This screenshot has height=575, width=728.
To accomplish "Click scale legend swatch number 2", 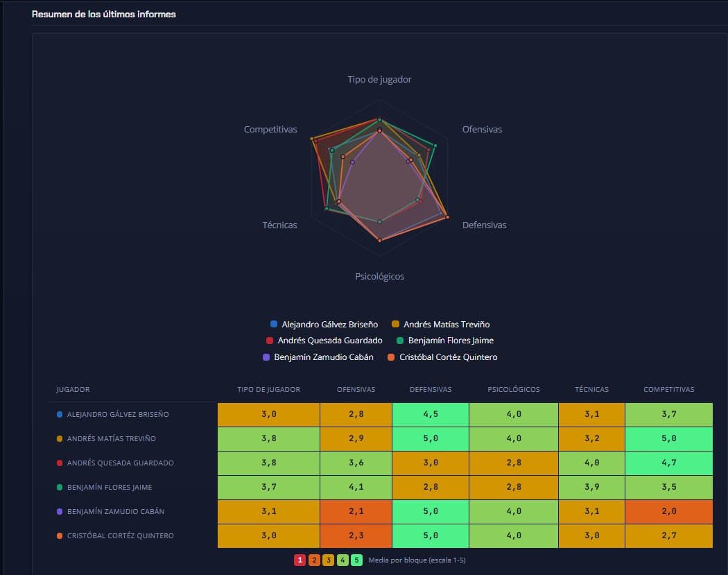I will 314,560.
